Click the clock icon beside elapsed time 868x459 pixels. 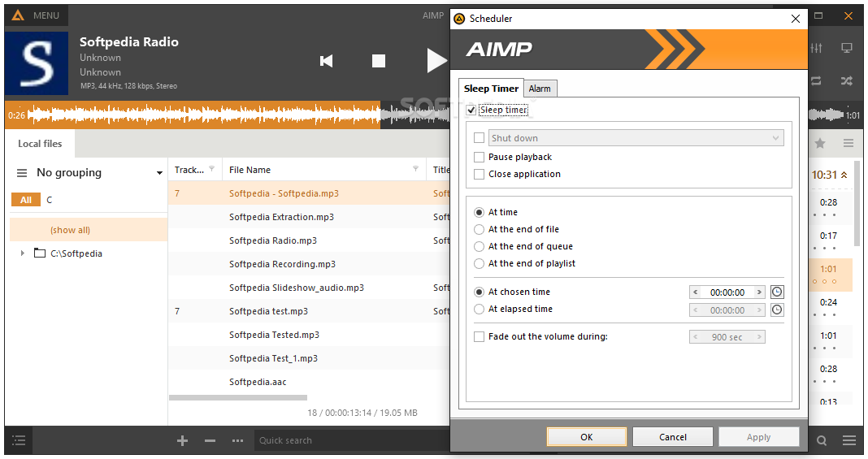pos(777,310)
